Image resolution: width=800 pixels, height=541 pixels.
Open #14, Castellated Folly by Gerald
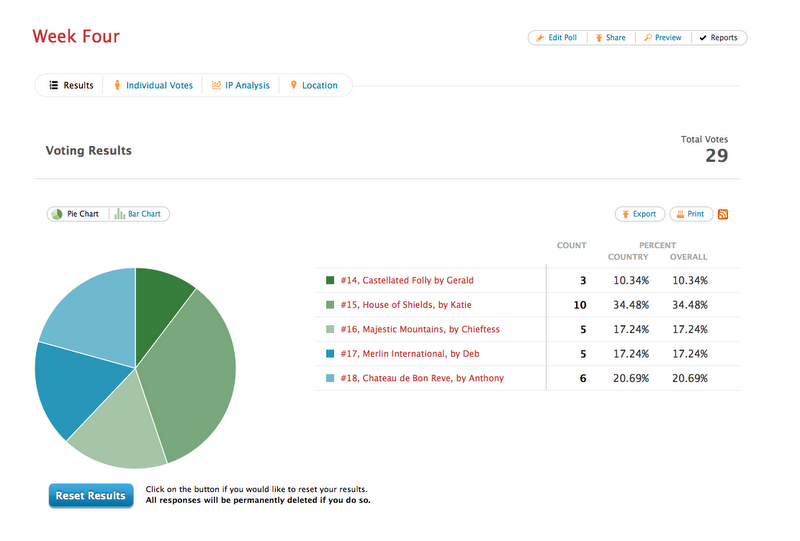[407, 280]
